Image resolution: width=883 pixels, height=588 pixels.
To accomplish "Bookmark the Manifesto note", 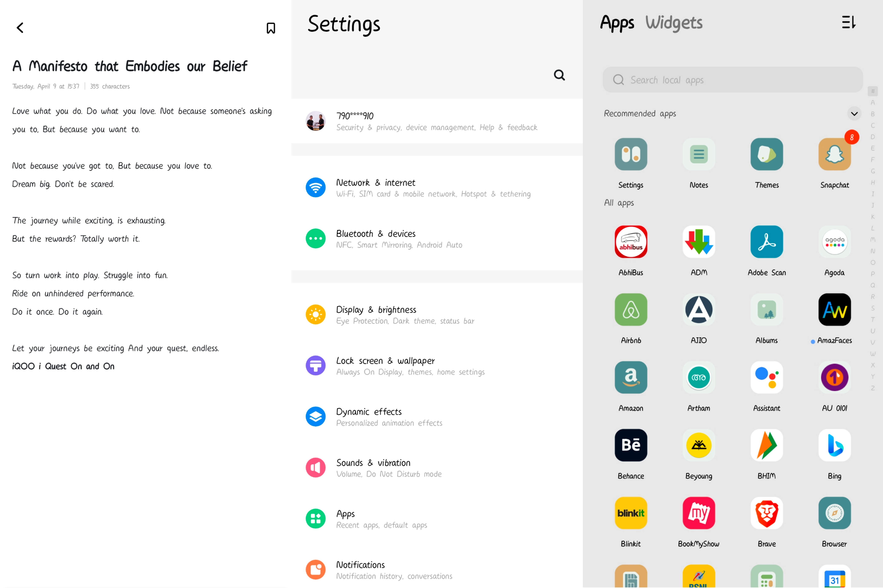I will coord(271,28).
